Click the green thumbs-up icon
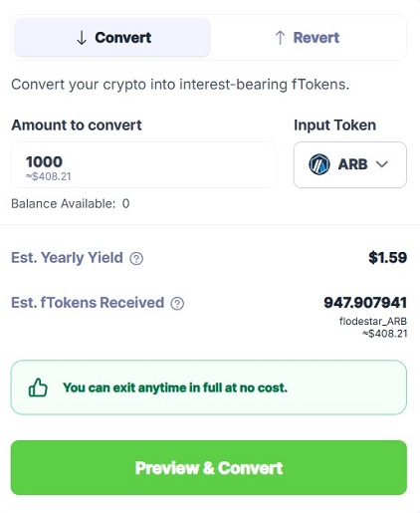420x513 pixels. click(x=38, y=387)
